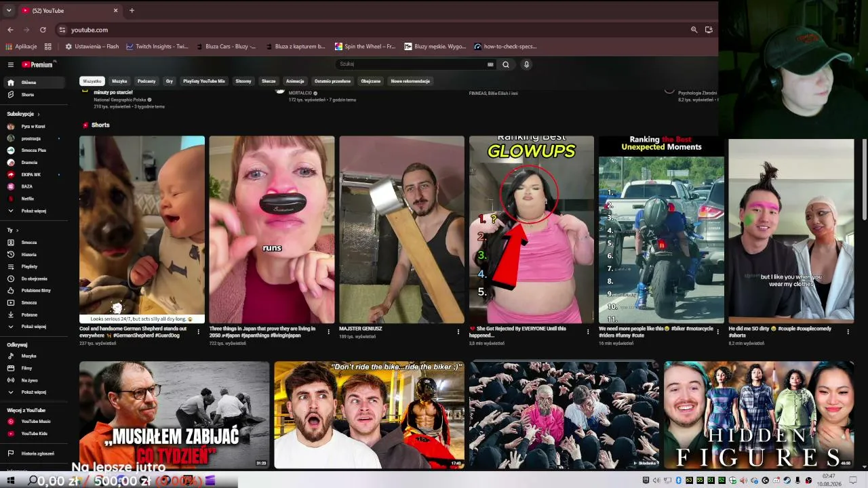This screenshot has width=868, height=488.
Task: Select the Animacja filter chip
Action: (x=295, y=81)
